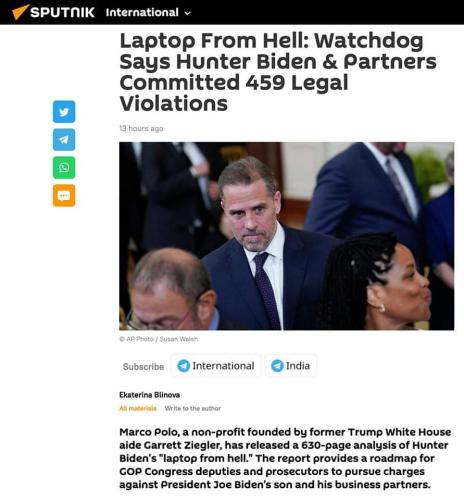Open comments with orange chat icon
This screenshot has height=500, width=464.
(64, 196)
